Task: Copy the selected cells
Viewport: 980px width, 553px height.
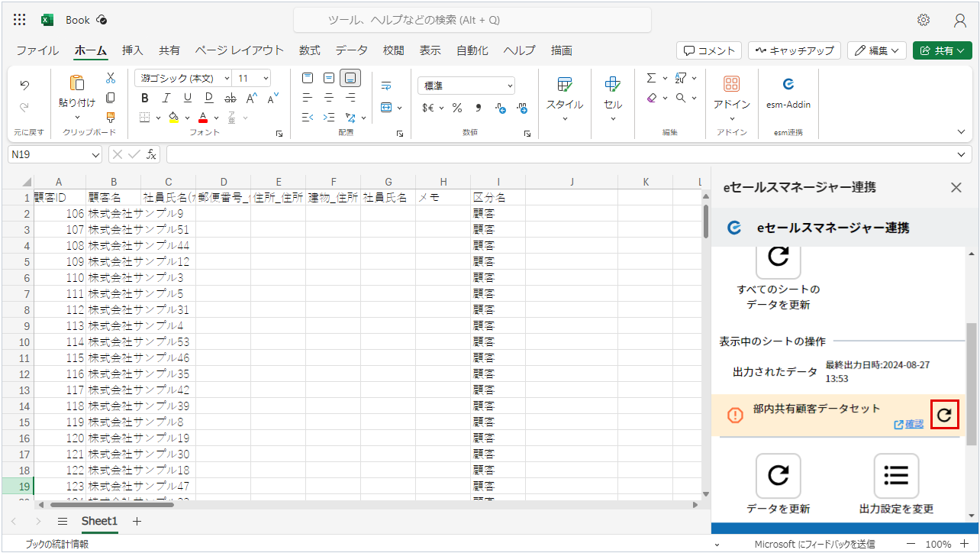Action: point(111,98)
